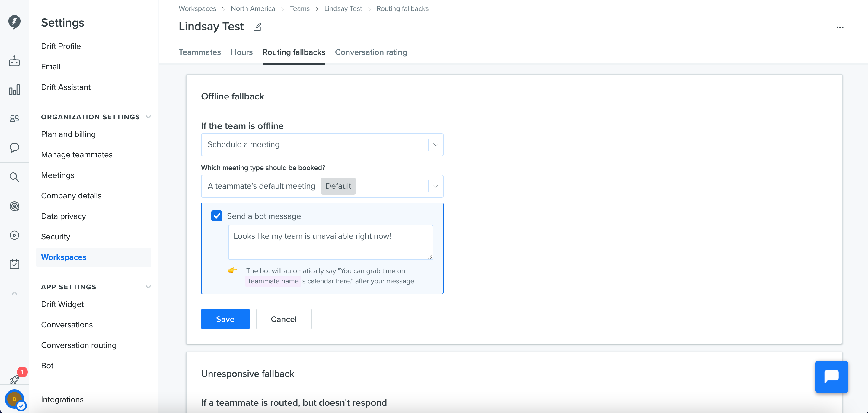Go to Teams breadcrumb link
Image resolution: width=868 pixels, height=413 pixels.
click(x=300, y=8)
